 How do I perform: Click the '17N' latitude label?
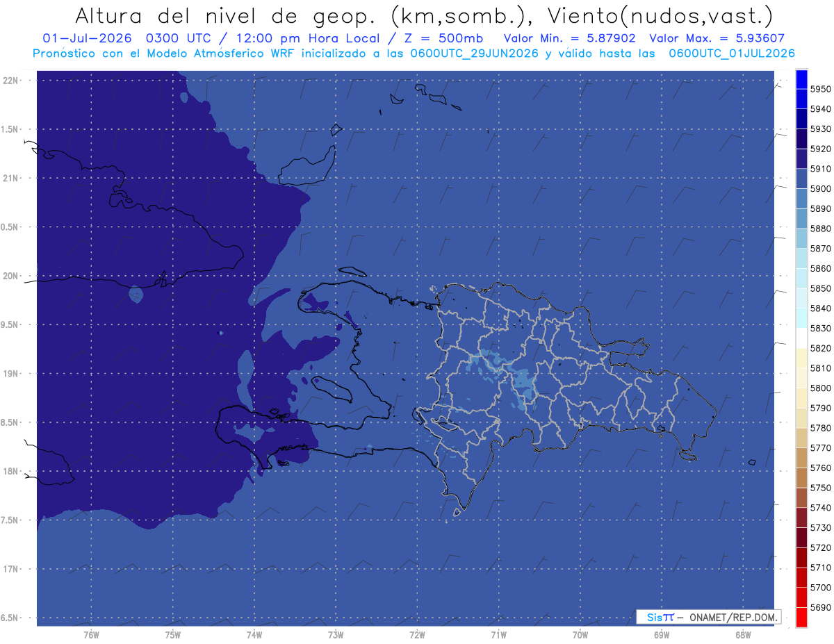point(11,569)
